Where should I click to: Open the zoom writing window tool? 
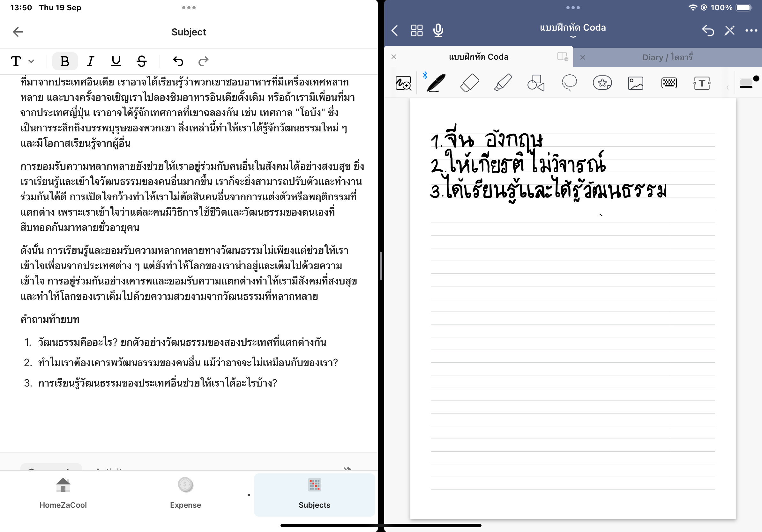coord(403,83)
